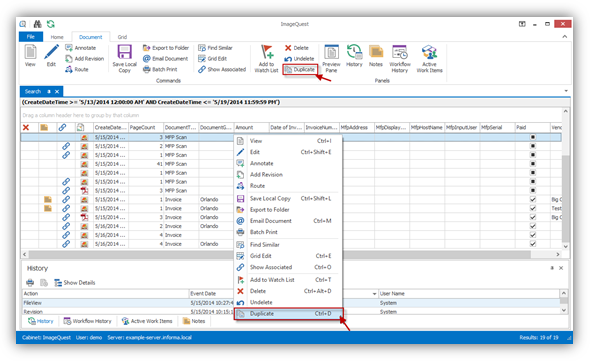Click the green refresh icon in title bar
Screen dimensions: 590x361
51,24
